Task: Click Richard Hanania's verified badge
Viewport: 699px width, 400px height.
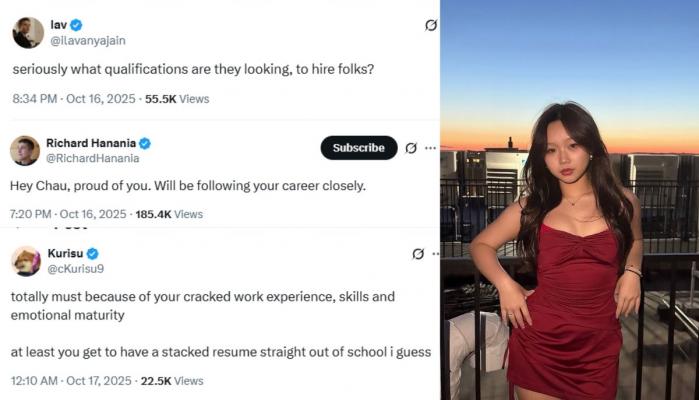Action: 145,144
